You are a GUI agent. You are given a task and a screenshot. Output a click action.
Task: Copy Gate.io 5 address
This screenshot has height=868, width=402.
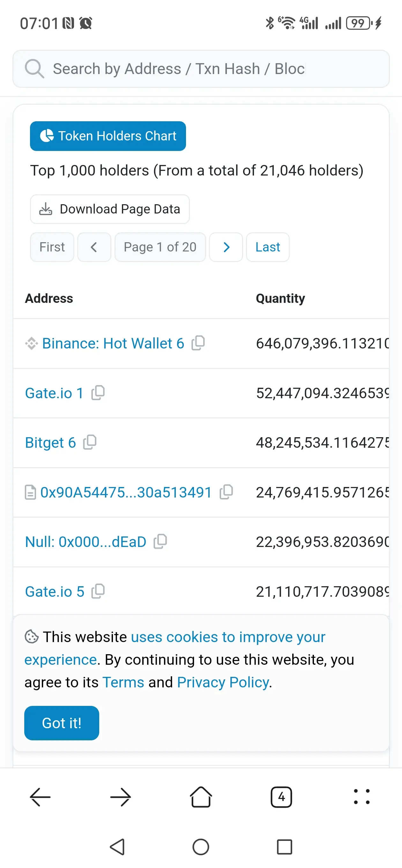point(98,591)
